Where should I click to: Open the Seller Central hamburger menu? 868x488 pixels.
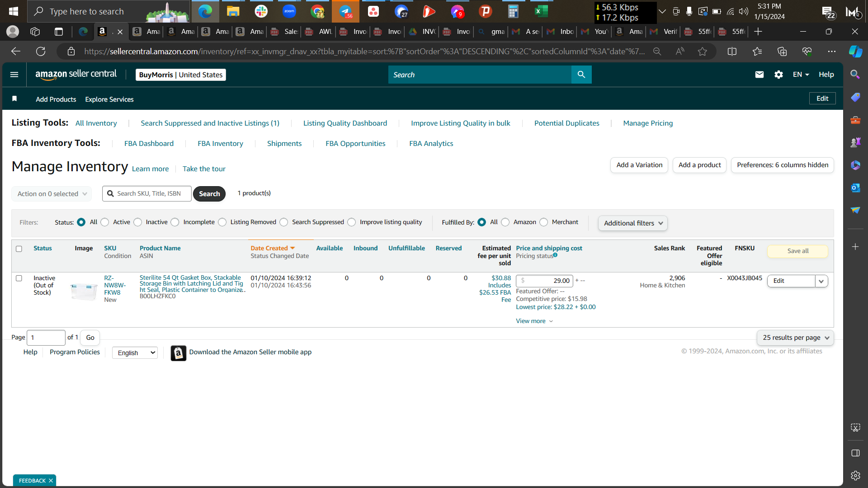click(14, 75)
